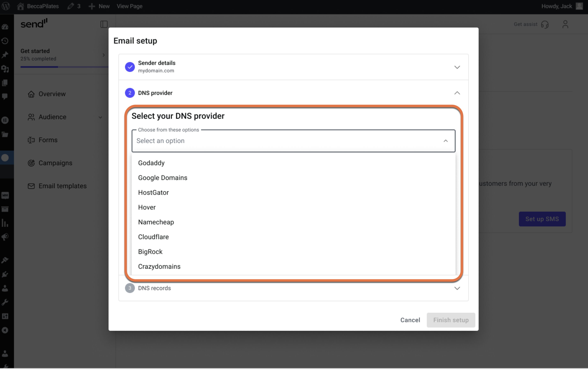Viewport: 588px width, 369px height.
Task: Toggle completed Sender details checkmark
Action: pos(130,67)
